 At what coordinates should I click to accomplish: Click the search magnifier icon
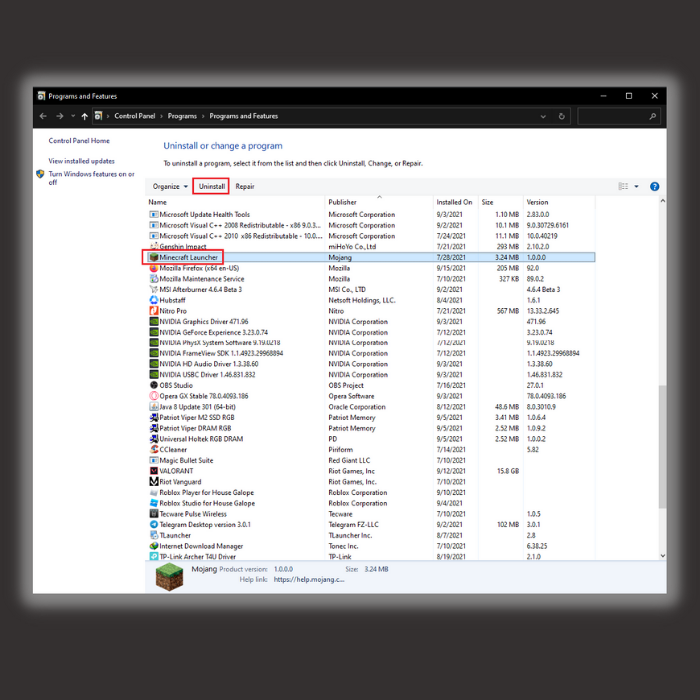coord(652,116)
